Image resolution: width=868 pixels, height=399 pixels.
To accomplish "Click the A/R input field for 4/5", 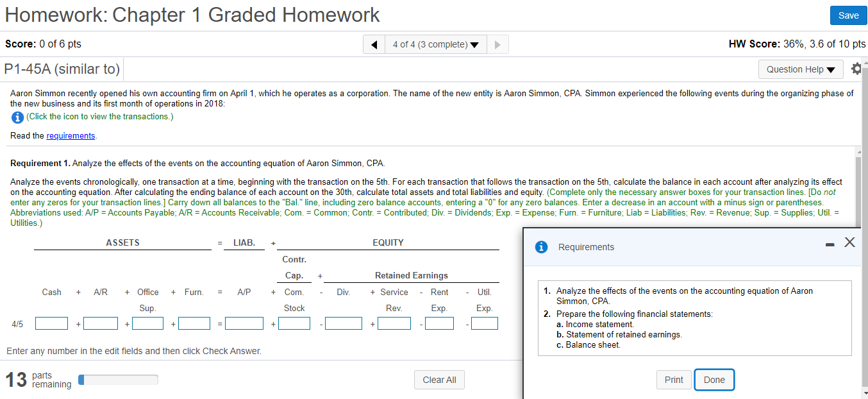I will click(101, 324).
